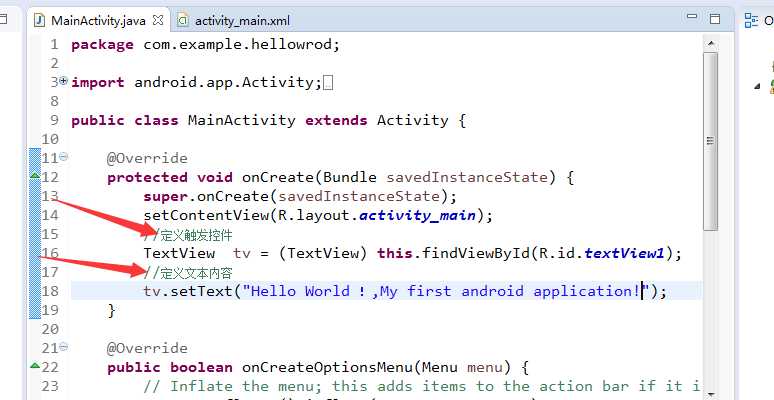Viewport: 774px width, 400px height.
Task: Open the Outline view icon
Action: [752, 20]
